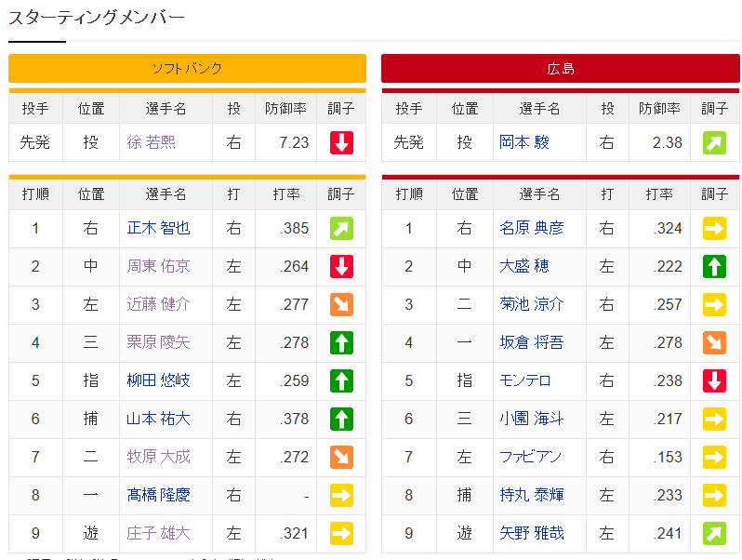Image resolution: width=742 pixels, height=560 pixels.
Task: Click the green up-arrow icon for 山本 祐大
Action: click(341, 419)
